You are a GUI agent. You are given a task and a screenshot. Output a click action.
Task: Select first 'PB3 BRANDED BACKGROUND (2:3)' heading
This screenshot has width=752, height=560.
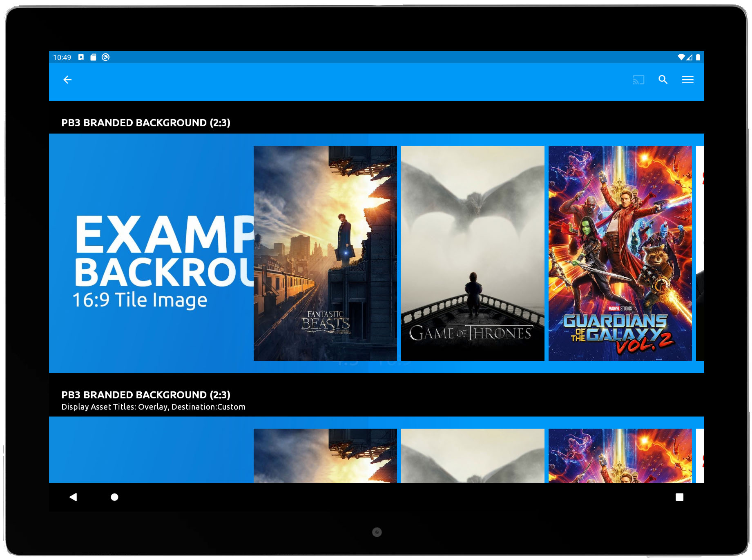[x=146, y=123]
